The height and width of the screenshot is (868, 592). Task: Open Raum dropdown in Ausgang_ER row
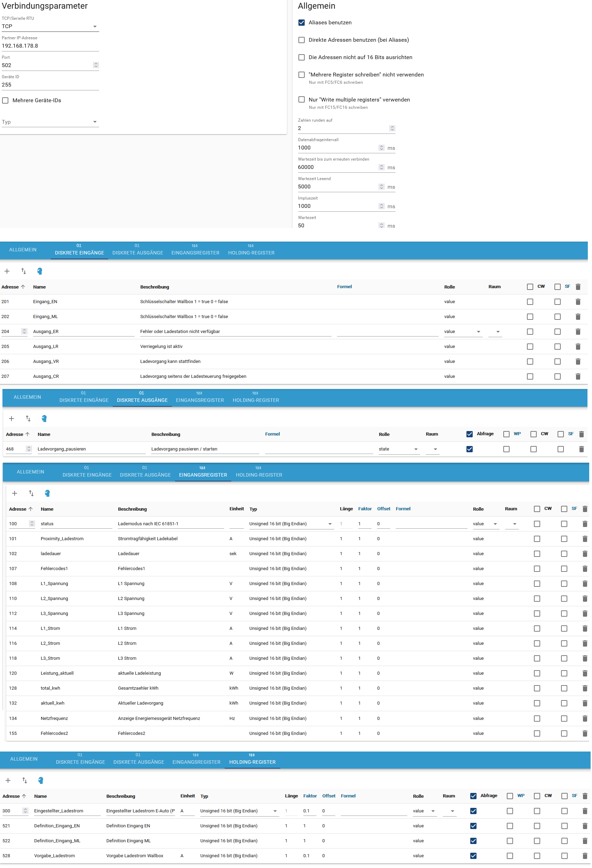[x=495, y=332]
